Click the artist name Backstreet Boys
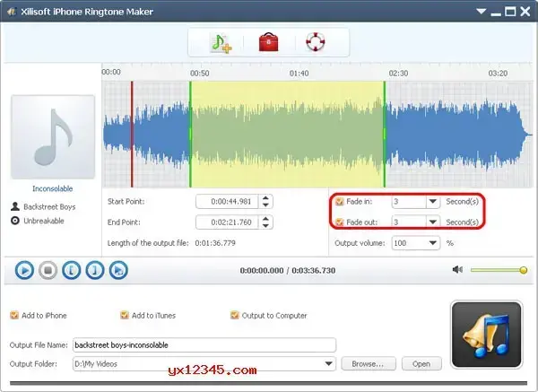This screenshot has height=392, width=538. [x=49, y=206]
